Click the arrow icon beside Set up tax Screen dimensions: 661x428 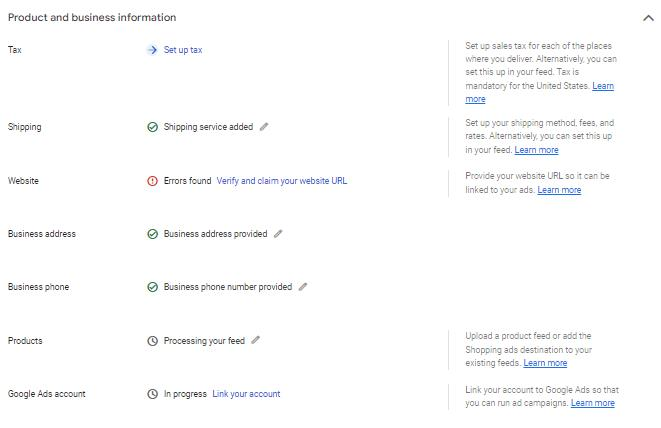(152, 49)
